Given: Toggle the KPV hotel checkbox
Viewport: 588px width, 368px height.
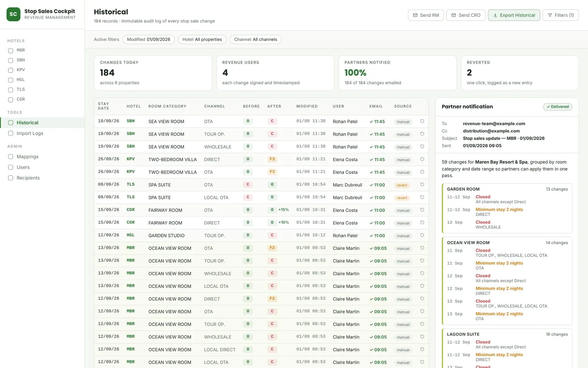Looking at the screenshot, I should click(x=11, y=70).
